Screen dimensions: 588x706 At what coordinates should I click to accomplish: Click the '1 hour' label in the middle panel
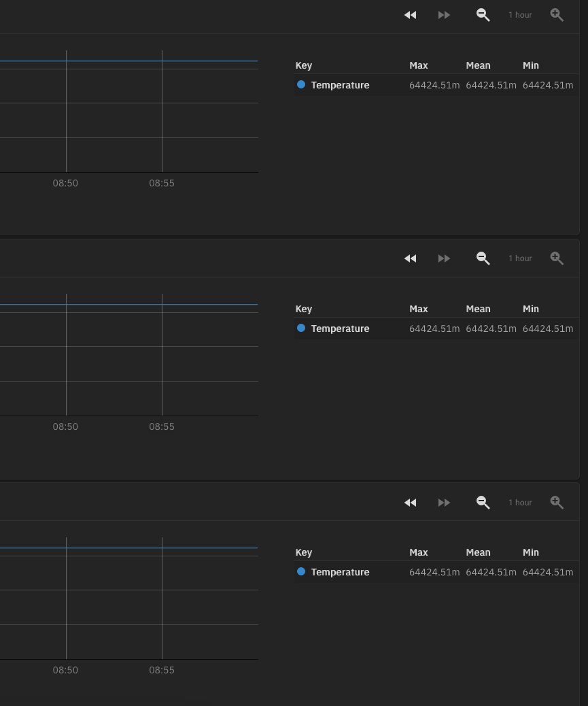pos(520,258)
